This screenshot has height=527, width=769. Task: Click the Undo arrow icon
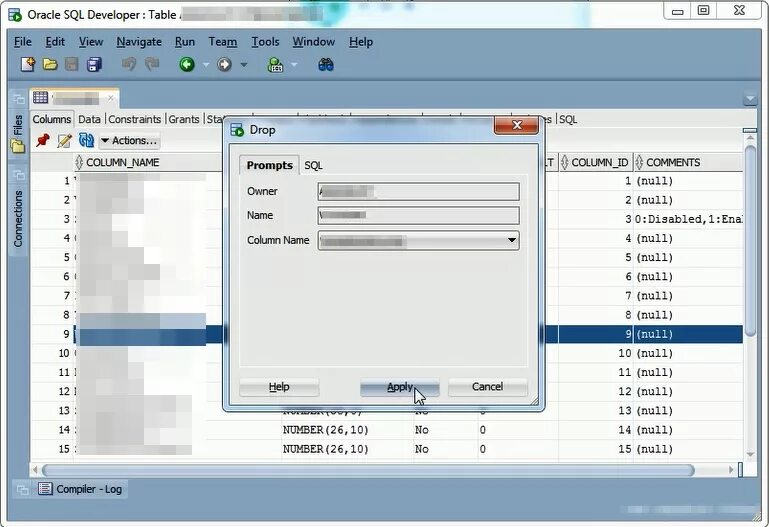coord(129,64)
